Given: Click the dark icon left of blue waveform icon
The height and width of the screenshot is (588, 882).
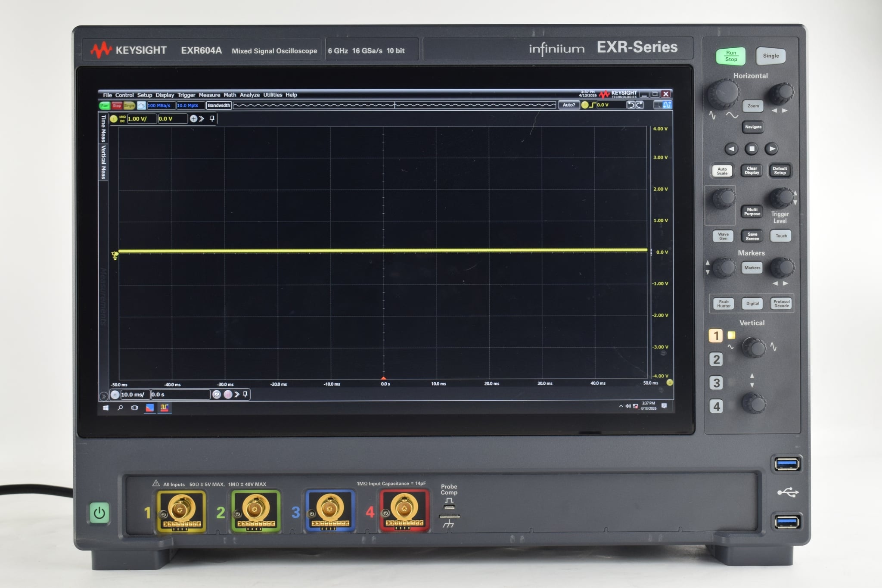Looking at the screenshot, I should click(x=658, y=105).
